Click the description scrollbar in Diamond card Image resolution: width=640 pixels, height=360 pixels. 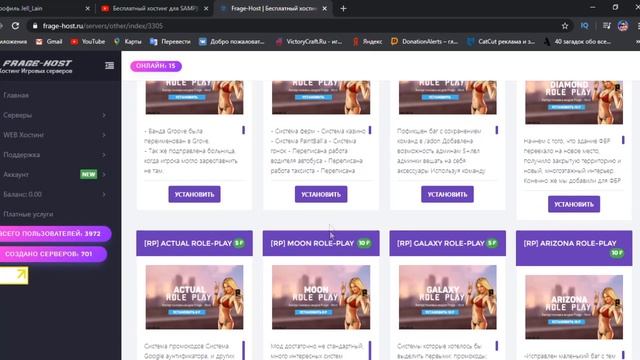tap(623, 140)
